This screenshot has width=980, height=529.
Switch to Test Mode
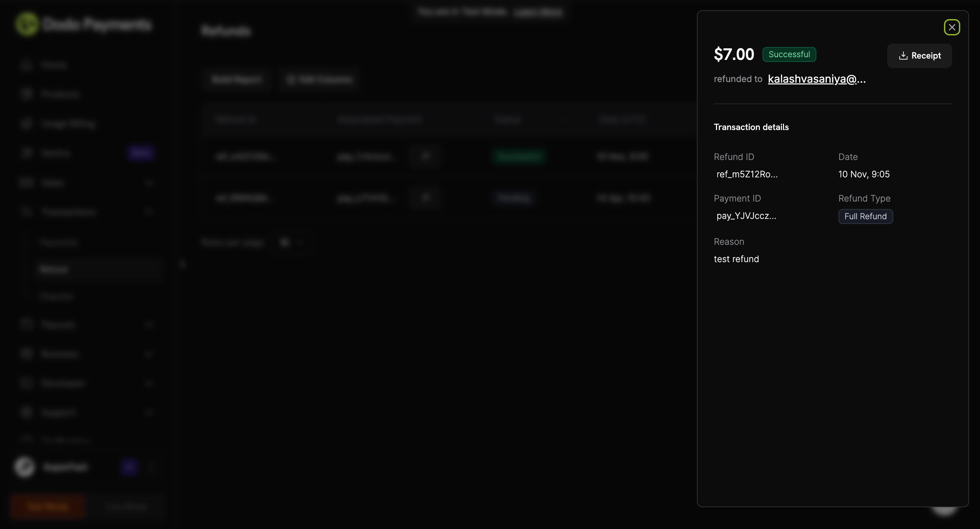click(48, 507)
